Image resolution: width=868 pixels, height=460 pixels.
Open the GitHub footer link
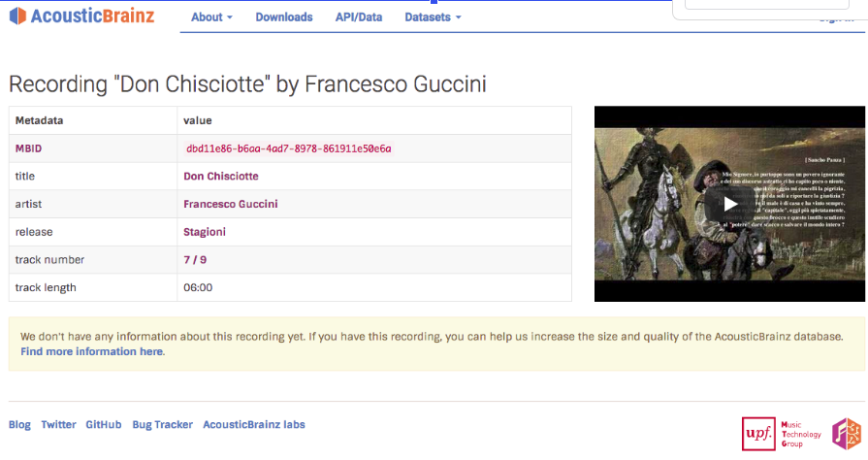(x=104, y=424)
